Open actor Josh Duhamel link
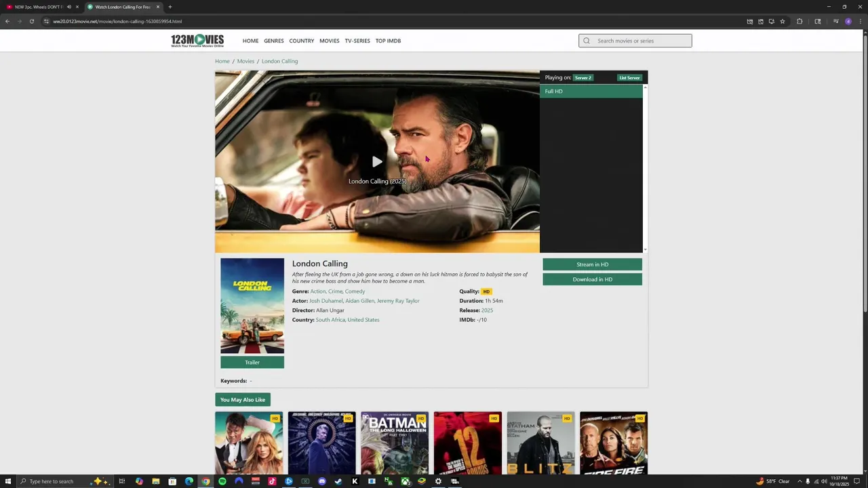This screenshot has height=488, width=868. [x=326, y=301]
